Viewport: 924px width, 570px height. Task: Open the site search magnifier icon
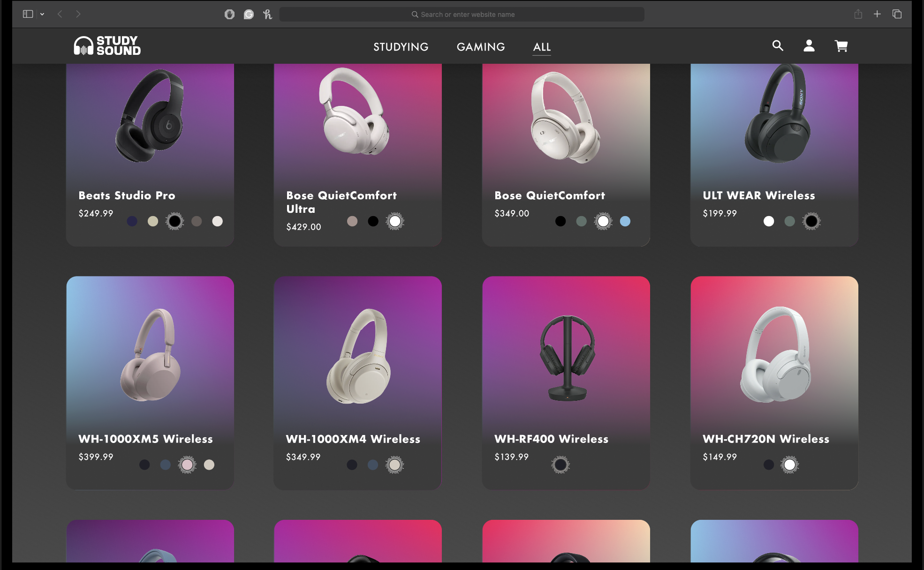tap(778, 45)
